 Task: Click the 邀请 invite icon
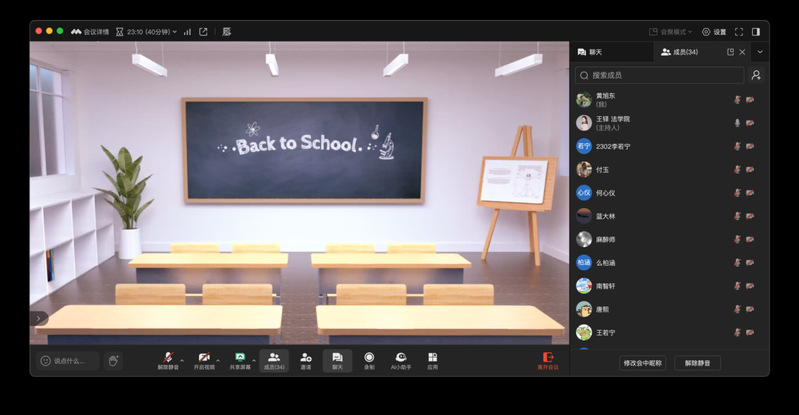(306, 358)
